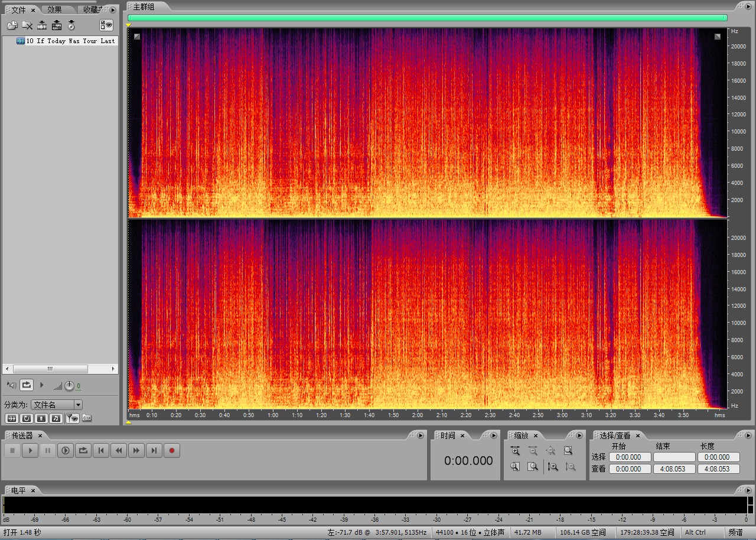This screenshot has width=756, height=540.
Task: Click the green horizontal zoom navigation bar
Action: pos(428,18)
